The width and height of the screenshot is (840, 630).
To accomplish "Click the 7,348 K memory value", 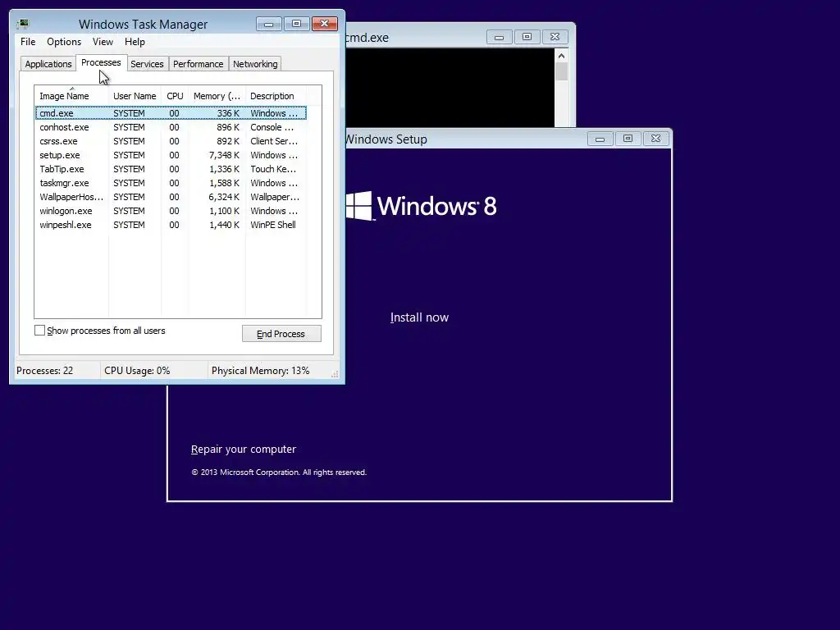I will (x=224, y=155).
